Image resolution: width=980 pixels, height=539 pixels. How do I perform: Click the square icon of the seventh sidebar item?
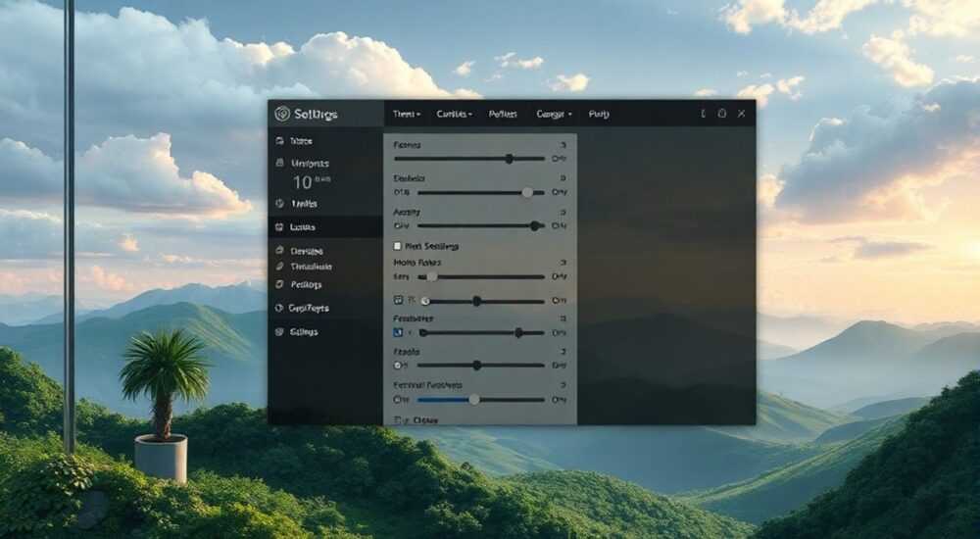tap(279, 284)
